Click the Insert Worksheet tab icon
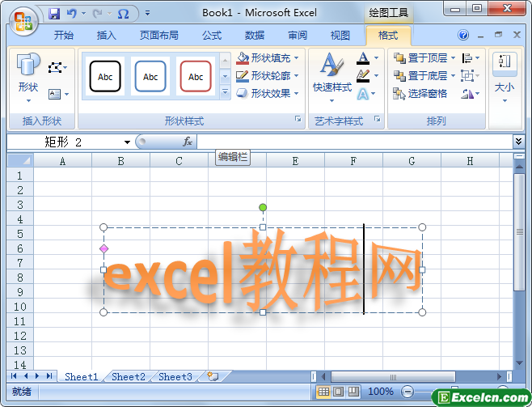 pos(213,376)
